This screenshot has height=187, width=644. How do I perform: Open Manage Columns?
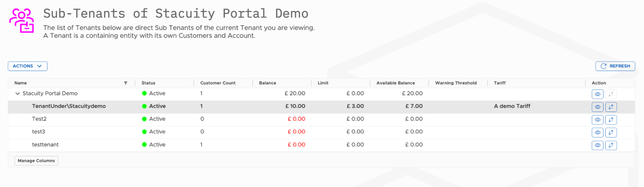[36, 161]
